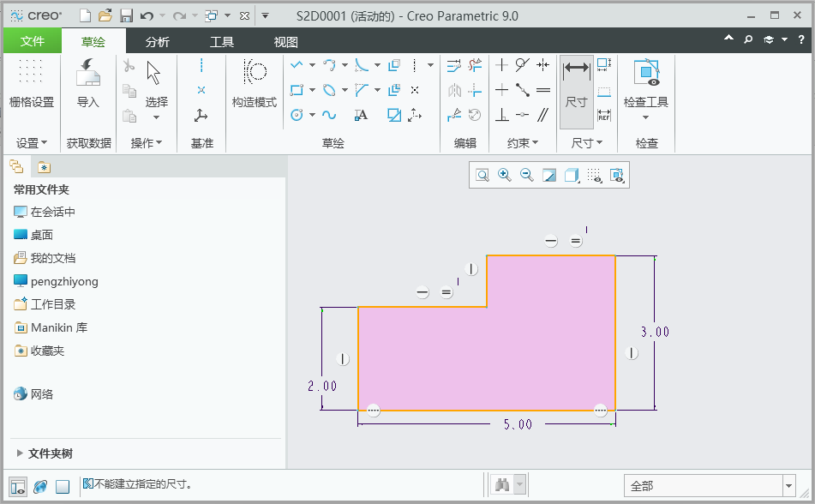Click the Divide tool in 编辑 group
Screen dimensions: 815x504
[x=453, y=115]
